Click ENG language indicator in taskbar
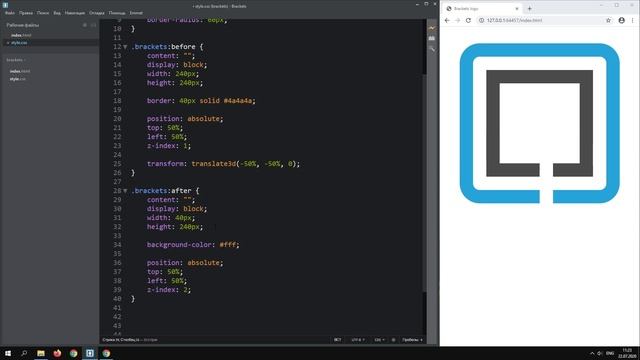 tap(610, 353)
